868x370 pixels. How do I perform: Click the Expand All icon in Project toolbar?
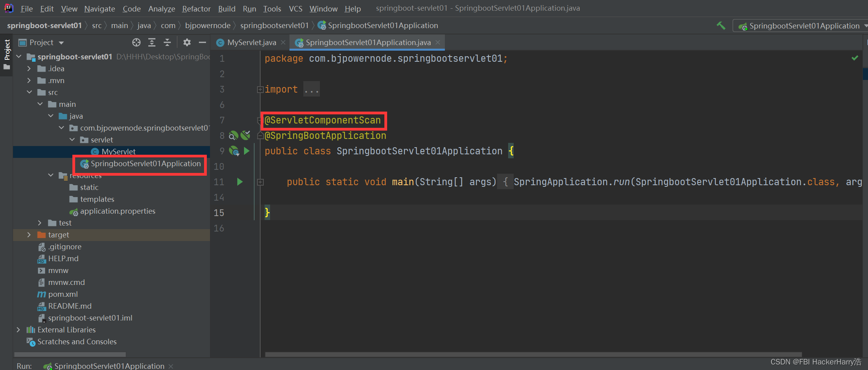(x=152, y=42)
